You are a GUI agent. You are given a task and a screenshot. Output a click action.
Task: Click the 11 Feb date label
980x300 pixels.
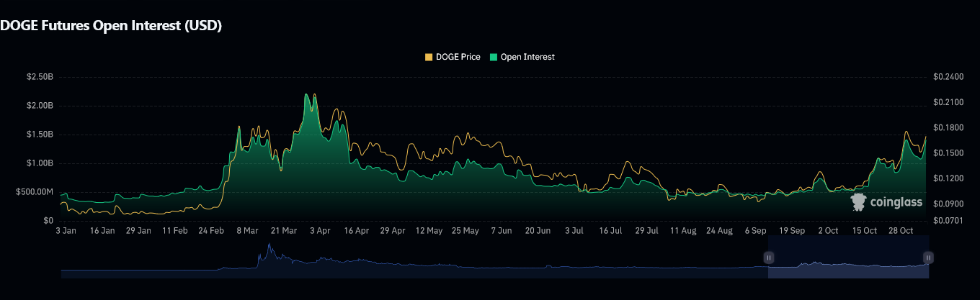pyautogui.click(x=174, y=231)
